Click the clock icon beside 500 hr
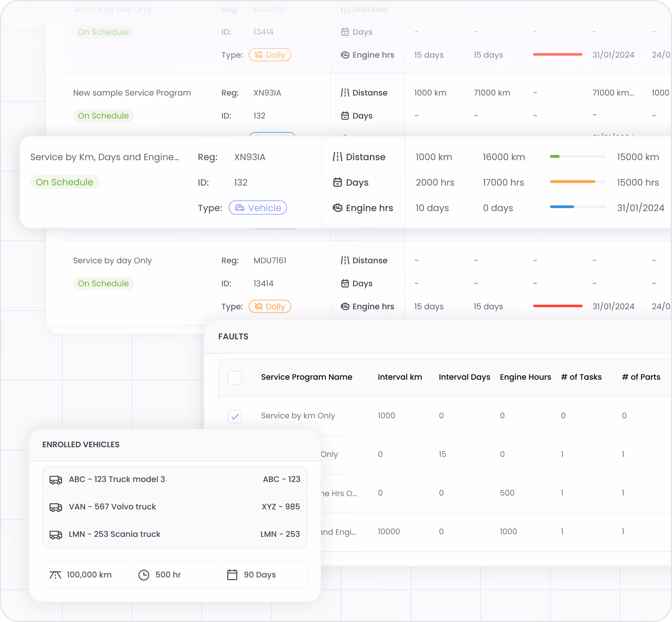 pyautogui.click(x=144, y=575)
